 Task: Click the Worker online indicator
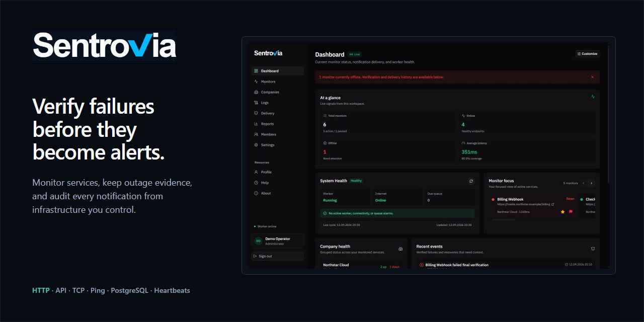tap(265, 226)
